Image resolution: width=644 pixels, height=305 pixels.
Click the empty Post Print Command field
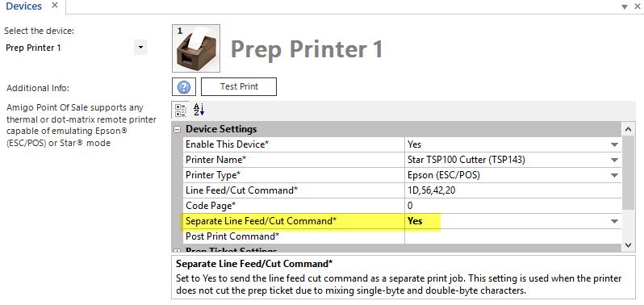(x=512, y=236)
